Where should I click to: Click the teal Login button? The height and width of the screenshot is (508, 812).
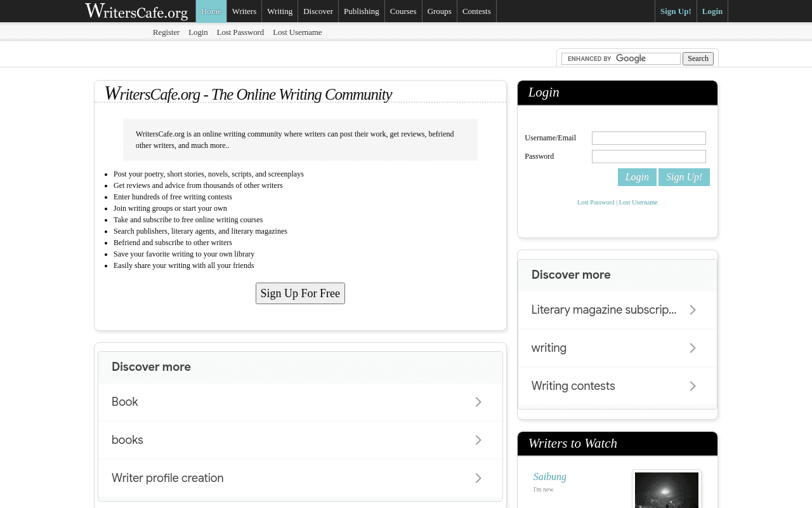point(637,177)
